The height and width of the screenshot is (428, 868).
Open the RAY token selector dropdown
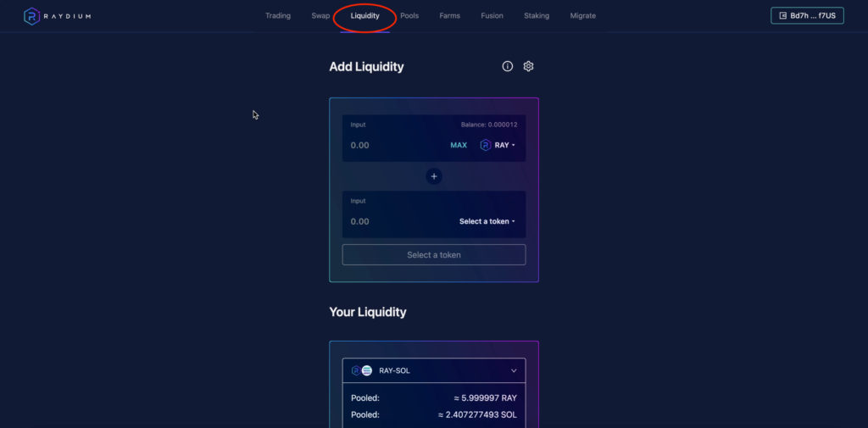[x=498, y=145]
